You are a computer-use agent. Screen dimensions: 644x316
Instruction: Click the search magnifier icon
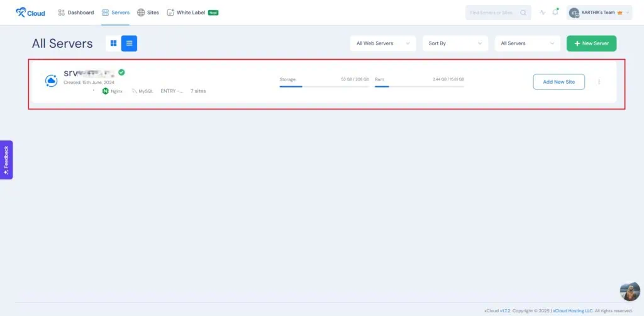coord(523,13)
